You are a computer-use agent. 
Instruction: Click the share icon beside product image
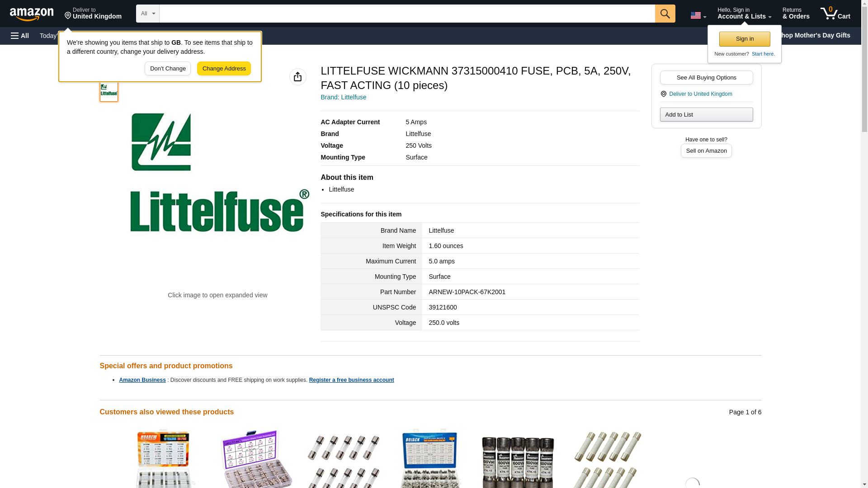297,77
